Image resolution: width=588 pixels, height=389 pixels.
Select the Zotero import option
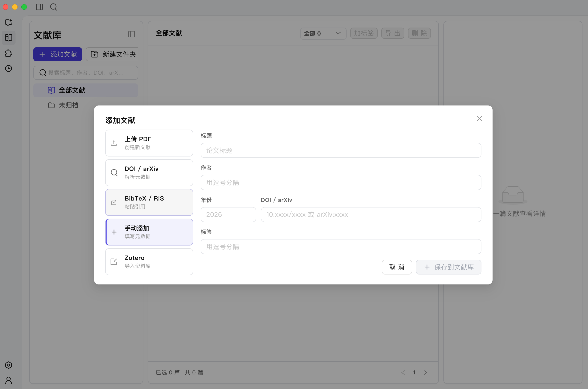click(x=149, y=262)
